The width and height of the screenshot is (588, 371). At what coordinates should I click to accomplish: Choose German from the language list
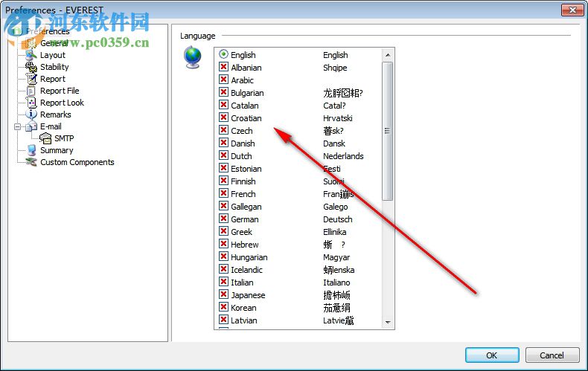[245, 219]
